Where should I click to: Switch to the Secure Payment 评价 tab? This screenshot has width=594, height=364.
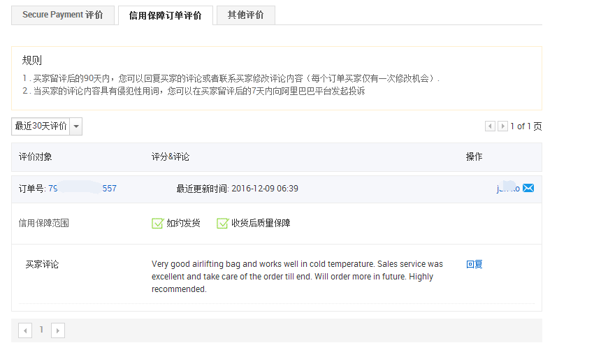point(62,15)
